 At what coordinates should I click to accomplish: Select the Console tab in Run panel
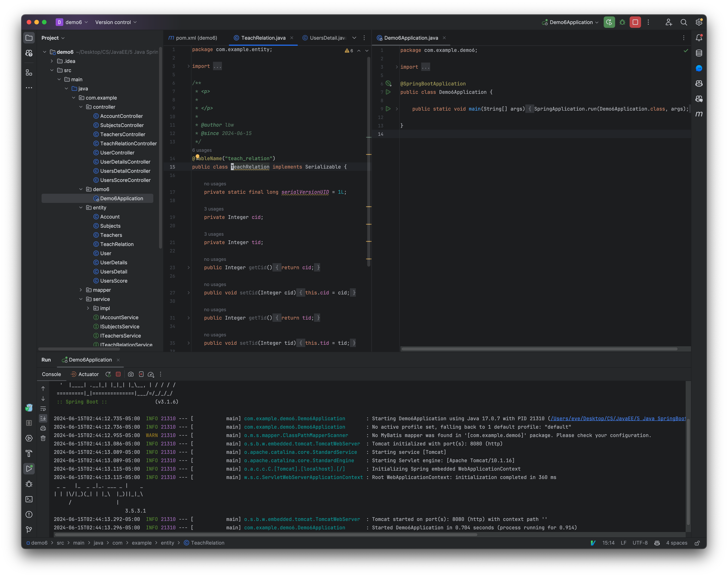[x=51, y=374]
